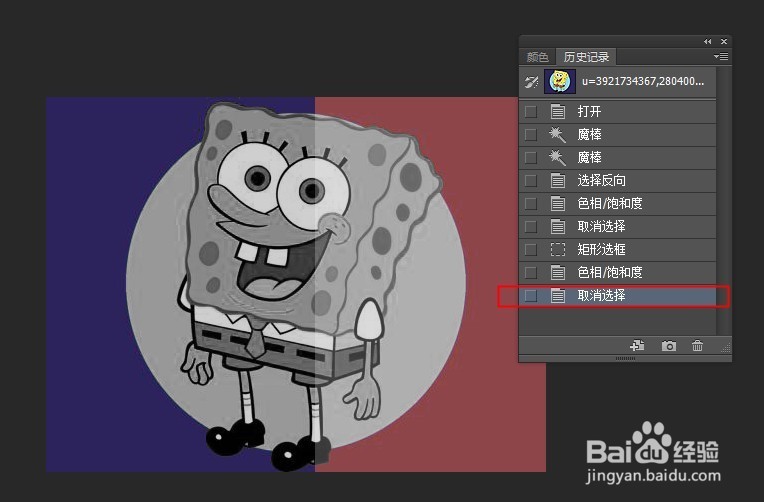764x502 pixels.
Task: Check source box of 取消选择 above 矩形选框
Action: pos(531,227)
